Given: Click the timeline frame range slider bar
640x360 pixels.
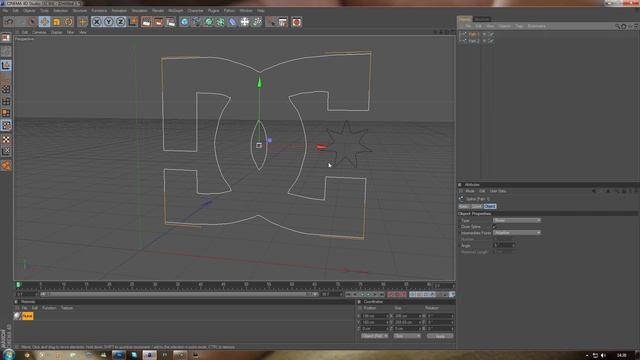Looking at the screenshot, I should pyautogui.click(x=179, y=294).
